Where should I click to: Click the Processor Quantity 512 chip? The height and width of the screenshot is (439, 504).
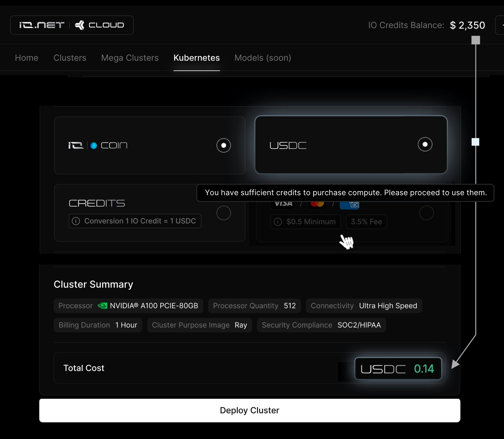tap(254, 306)
